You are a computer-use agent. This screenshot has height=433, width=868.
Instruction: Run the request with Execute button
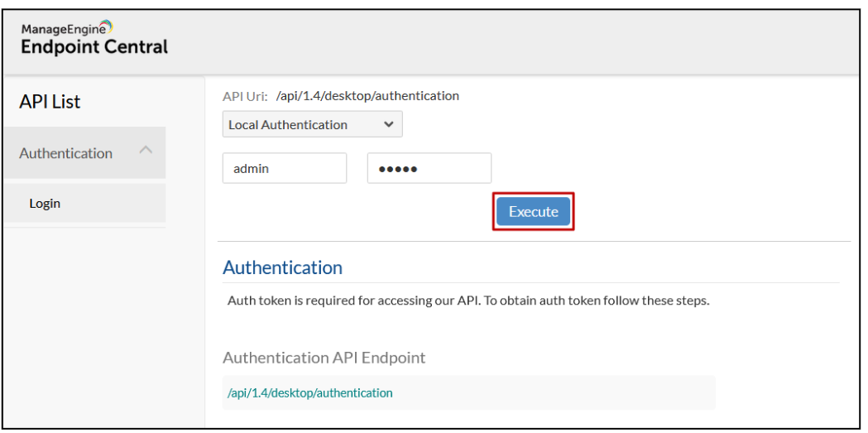tap(533, 211)
